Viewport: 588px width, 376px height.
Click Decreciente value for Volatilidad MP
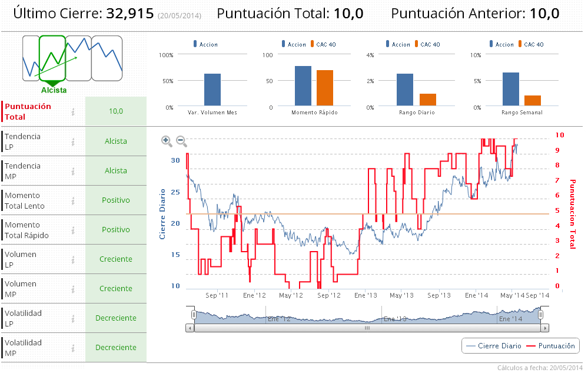[x=116, y=348]
